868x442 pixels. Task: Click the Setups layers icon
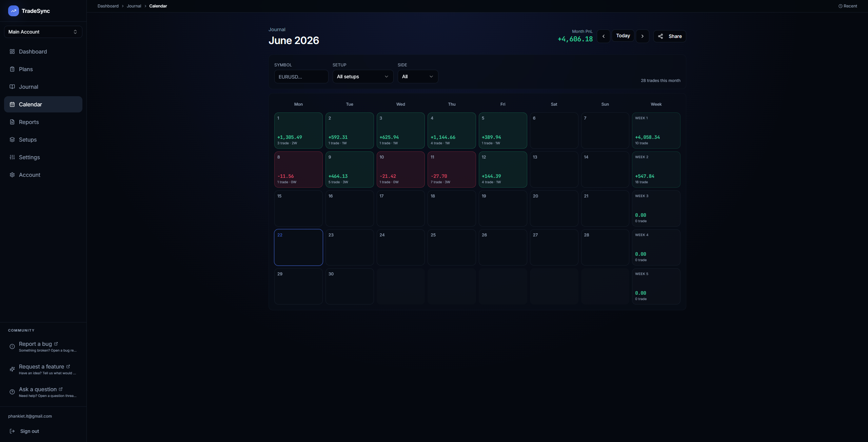(x=12, y=140)
